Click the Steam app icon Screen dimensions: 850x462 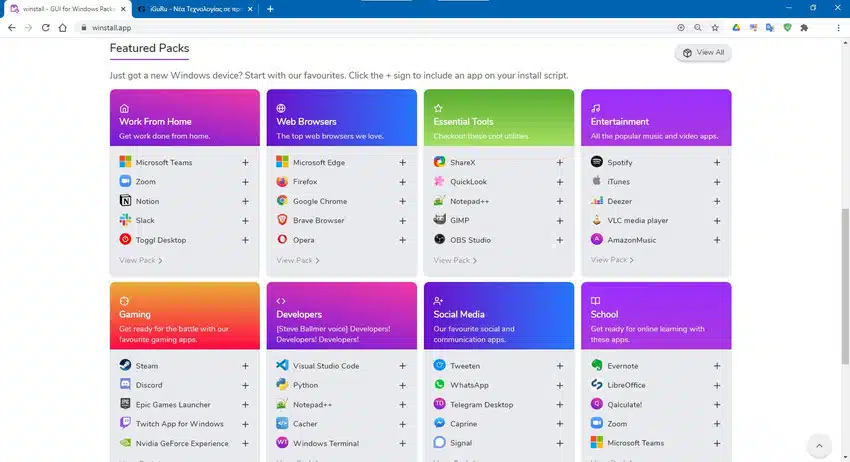click(x=125, y=365)
